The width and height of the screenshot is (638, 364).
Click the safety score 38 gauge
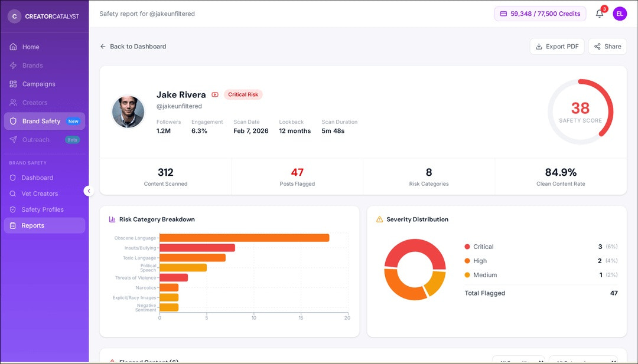580,112
